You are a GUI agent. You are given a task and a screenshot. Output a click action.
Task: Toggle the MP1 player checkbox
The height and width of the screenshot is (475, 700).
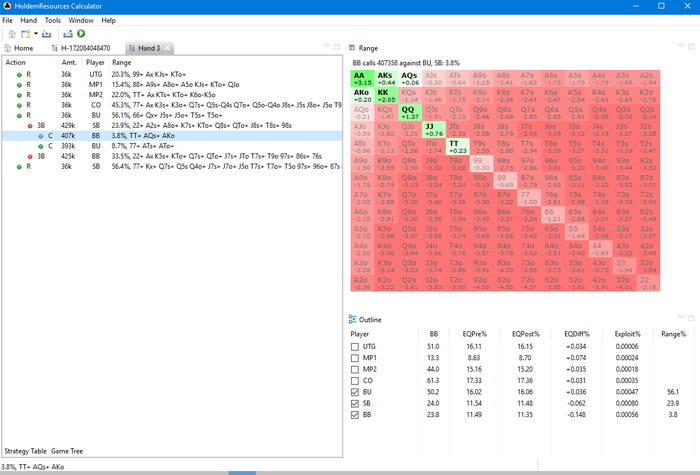[x=355, y=358]
